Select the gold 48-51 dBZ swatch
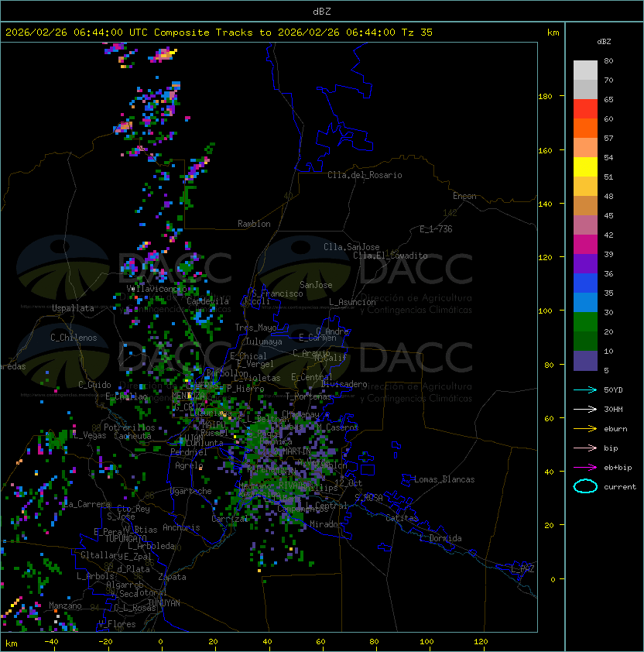 [585, 187]
